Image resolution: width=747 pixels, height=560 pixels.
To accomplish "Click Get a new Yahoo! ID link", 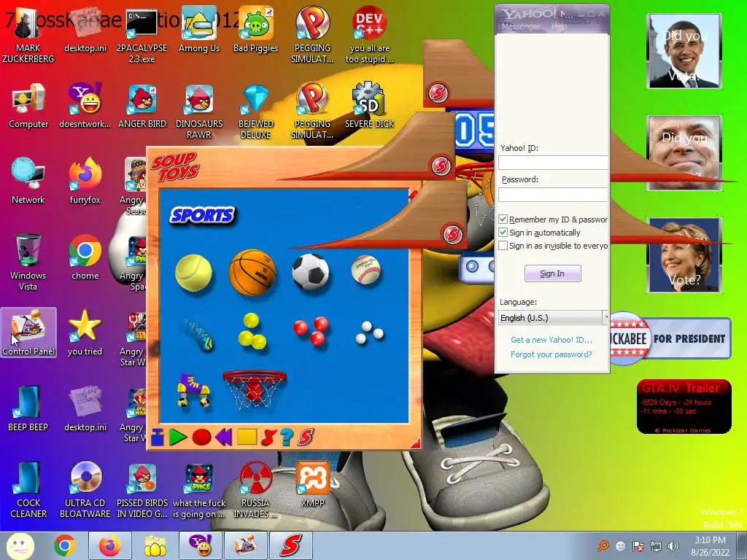I will pos(551,340).
